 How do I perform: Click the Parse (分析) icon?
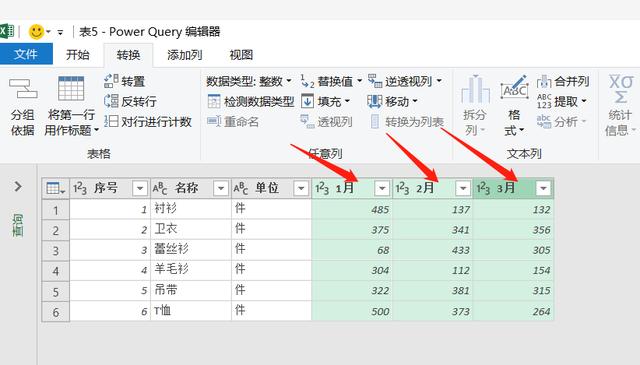click(x=544, y=121)
